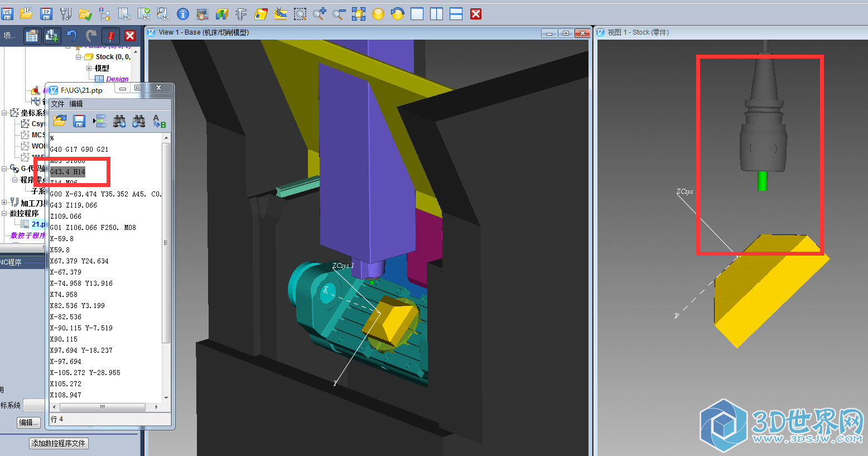The height and width of the screenshot is (456, 868).
Task: Click the reverse view yellow arrow icon
Action: [398, 14]
